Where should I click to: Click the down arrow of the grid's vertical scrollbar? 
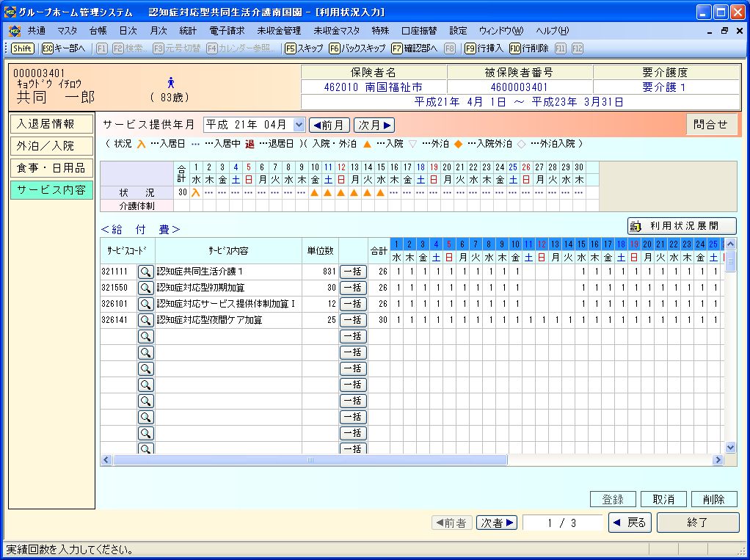pyautogui.click(x=730, y=447)
